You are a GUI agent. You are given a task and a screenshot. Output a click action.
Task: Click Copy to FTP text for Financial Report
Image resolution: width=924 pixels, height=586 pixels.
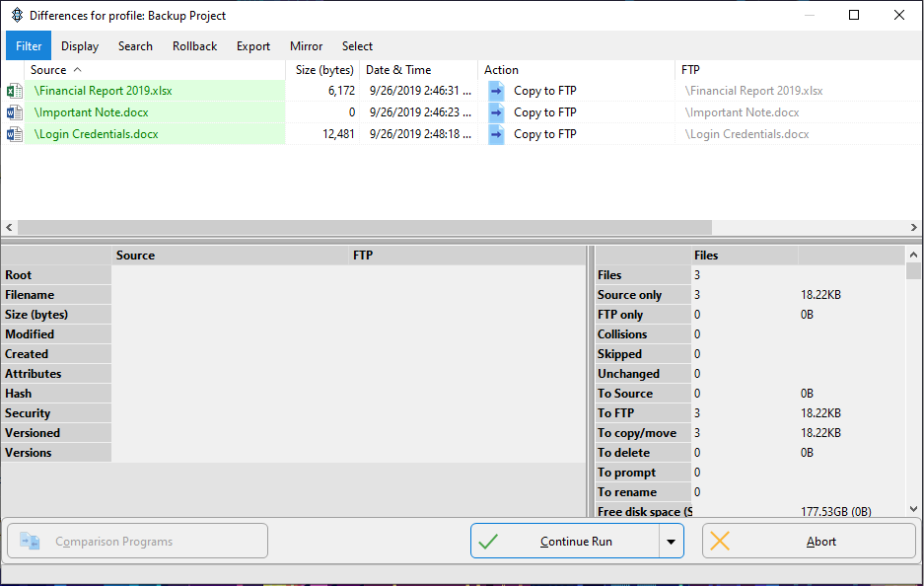pyautogui.click(x=545, y=91)
